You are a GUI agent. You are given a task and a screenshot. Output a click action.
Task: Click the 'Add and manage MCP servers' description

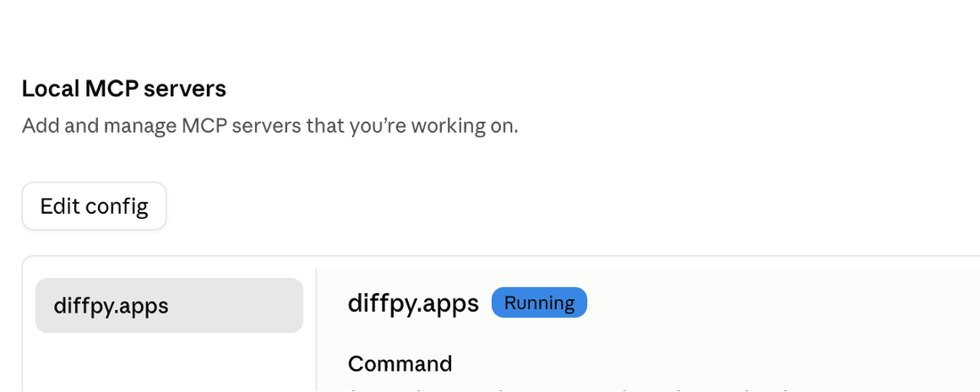[x=270, y=126]
